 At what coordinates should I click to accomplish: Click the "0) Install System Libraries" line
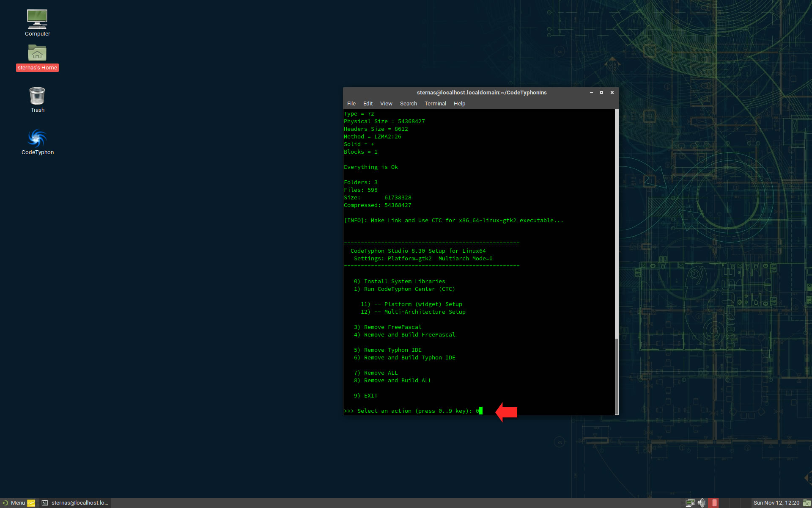click(399, 282)
